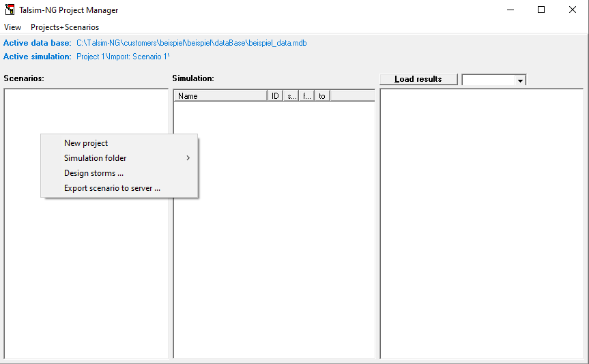The image size is (589, 364).
Task: Choose New project from context menu
Action: click(86, 143)
